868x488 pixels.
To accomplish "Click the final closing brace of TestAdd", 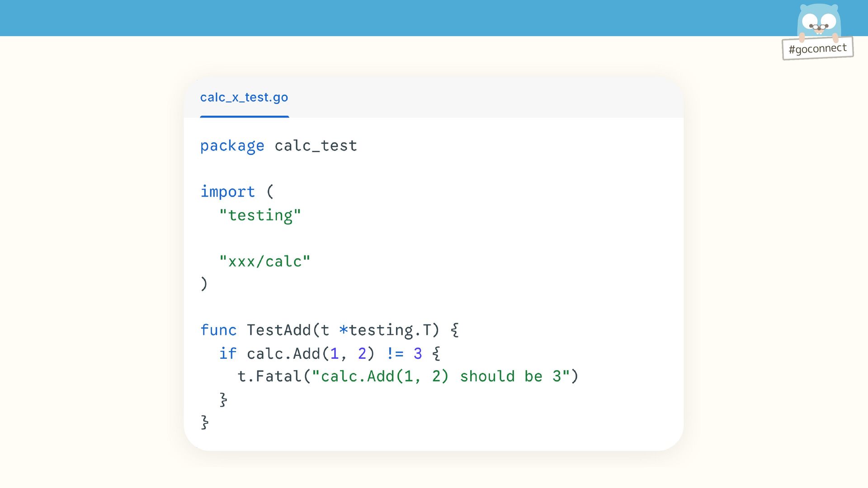I will pos(204,422).
